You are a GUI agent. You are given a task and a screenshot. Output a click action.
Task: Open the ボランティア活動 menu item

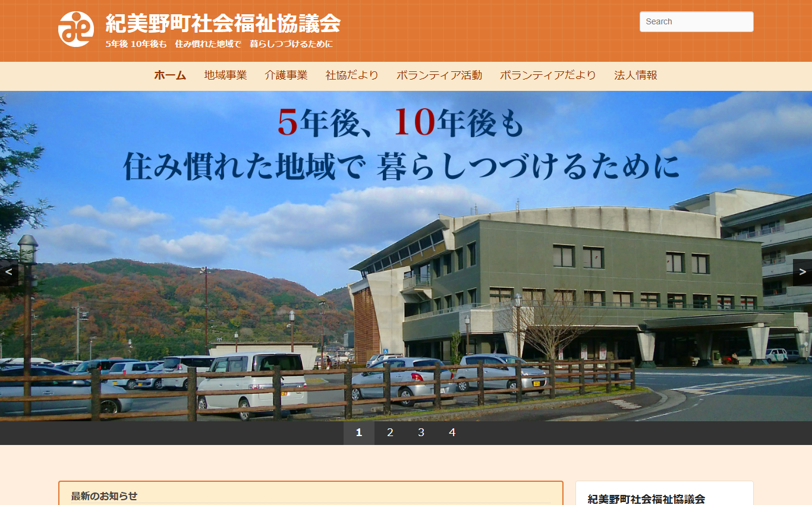pos(439,75)
